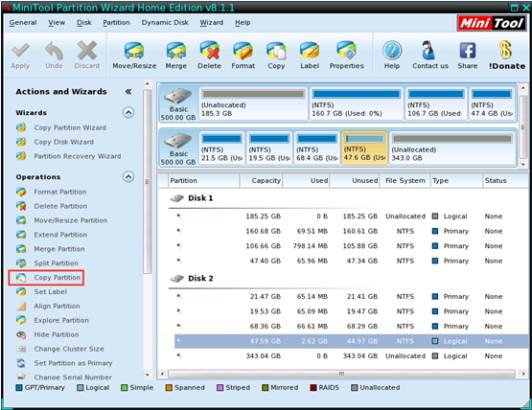Image resolution: width=532 pixels, height=410 pixels.
Task: Select 185.3 GB Unallocated block on disk map
Action: coord(253,103)
